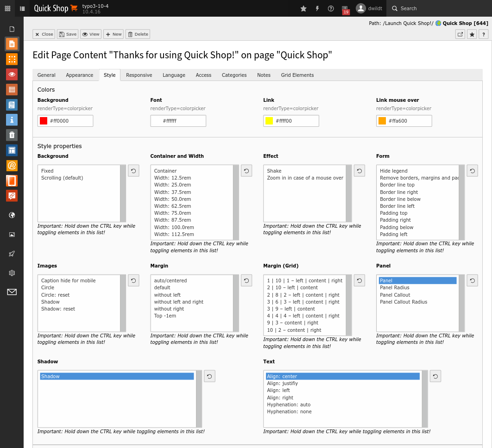This screenshot has width=492, height=448.
Task: Delete this content element
Action: [x=138, y=34]
